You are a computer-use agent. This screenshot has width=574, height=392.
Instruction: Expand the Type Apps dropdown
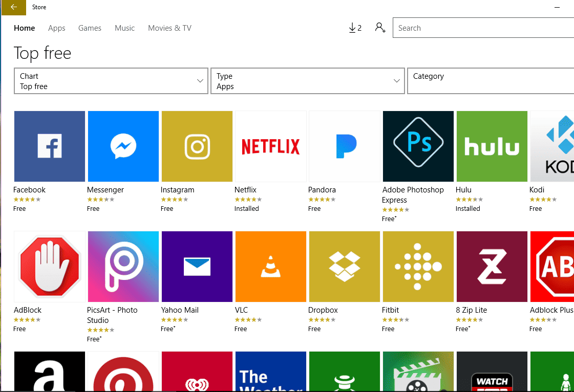click(308, 81)
